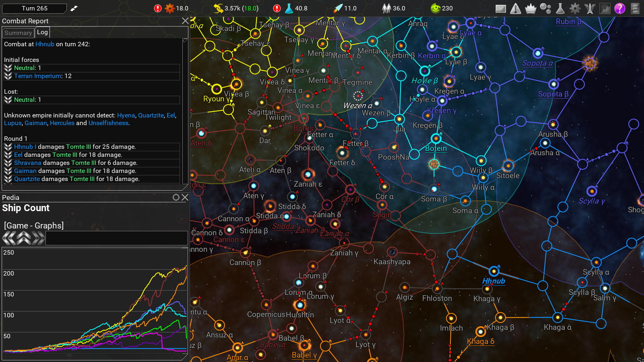644x362 pixels.
Task: Open the Situation Report warning icon
Action: pos(516,8)
